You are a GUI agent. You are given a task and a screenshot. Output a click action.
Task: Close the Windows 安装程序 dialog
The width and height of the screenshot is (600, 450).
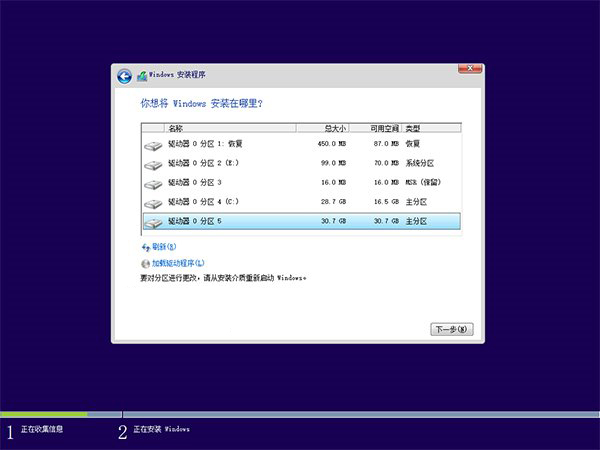click(470, 68)
